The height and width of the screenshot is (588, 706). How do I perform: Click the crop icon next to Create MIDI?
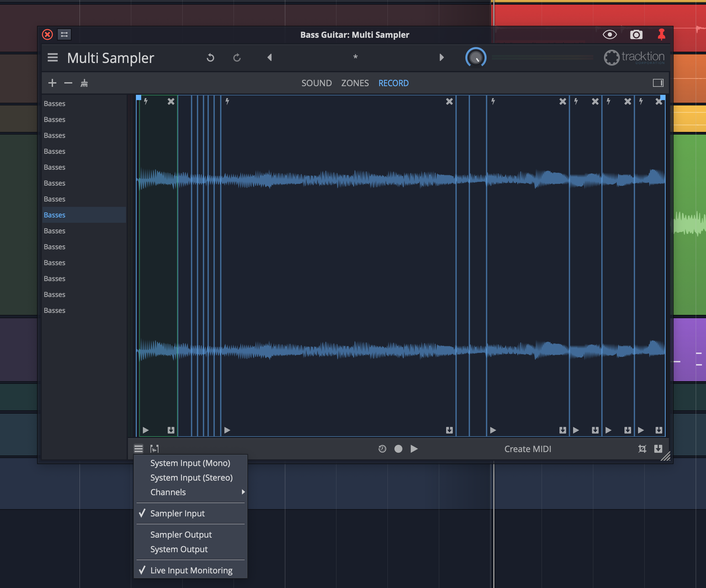642,448
